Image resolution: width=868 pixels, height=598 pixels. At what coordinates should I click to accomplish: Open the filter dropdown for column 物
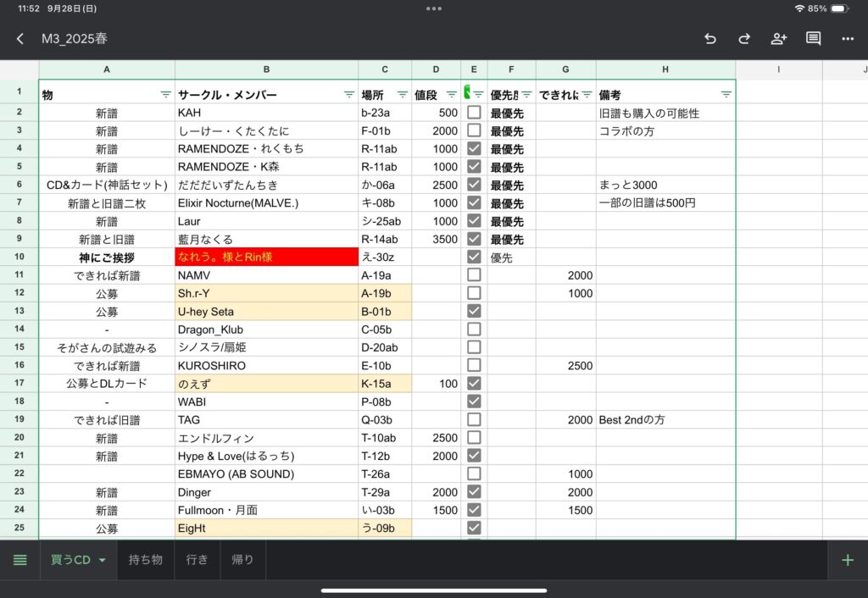[165, 95]
